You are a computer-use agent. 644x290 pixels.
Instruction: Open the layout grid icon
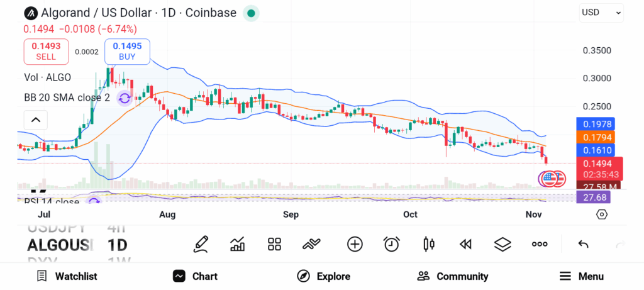coord(274,244)
